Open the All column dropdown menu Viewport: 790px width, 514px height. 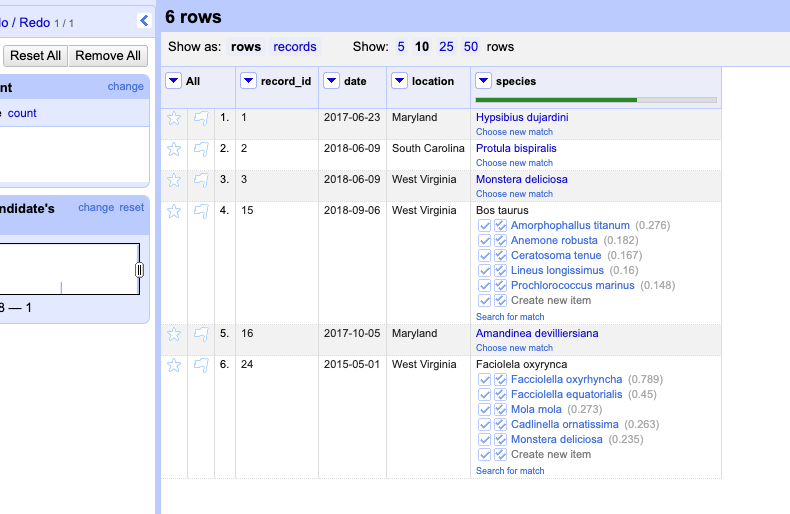click(x=173, y=81)
